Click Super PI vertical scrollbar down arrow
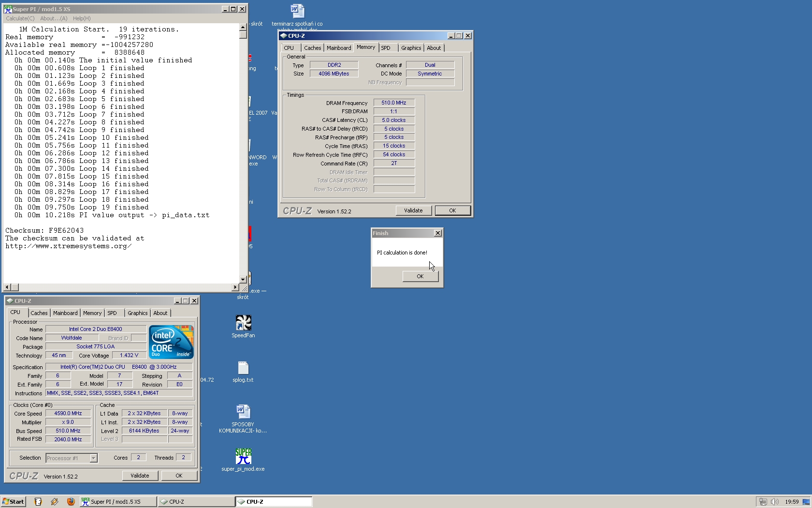The width and height of the screenshot is (812, 508). 243,280
